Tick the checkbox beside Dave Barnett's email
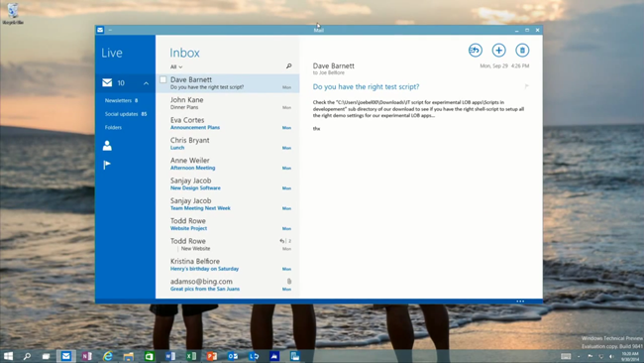 click(x=163, y=79)
